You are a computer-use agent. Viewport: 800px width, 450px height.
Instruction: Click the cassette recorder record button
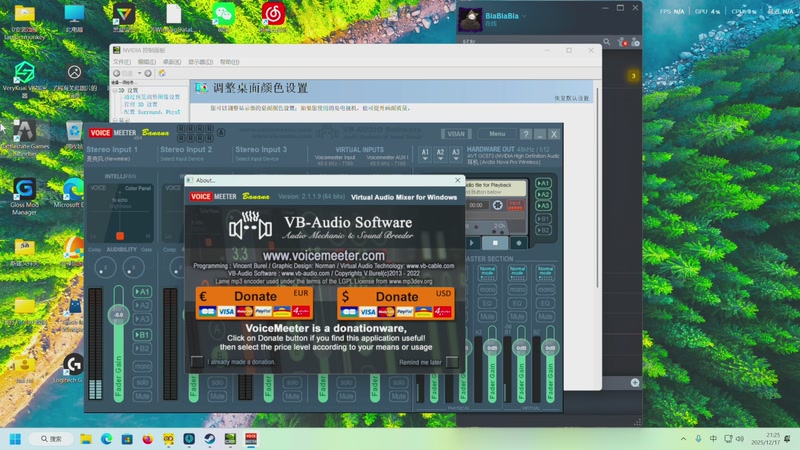click(x=519, y=243)
